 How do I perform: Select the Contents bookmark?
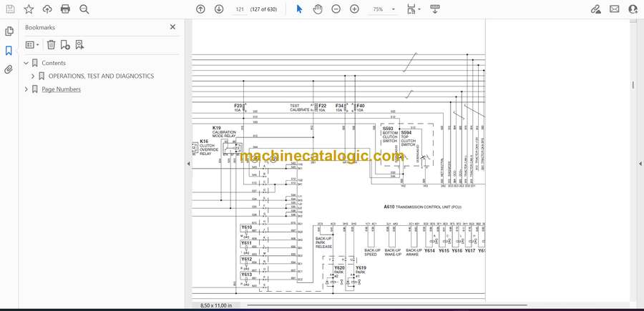coord(54,63)
